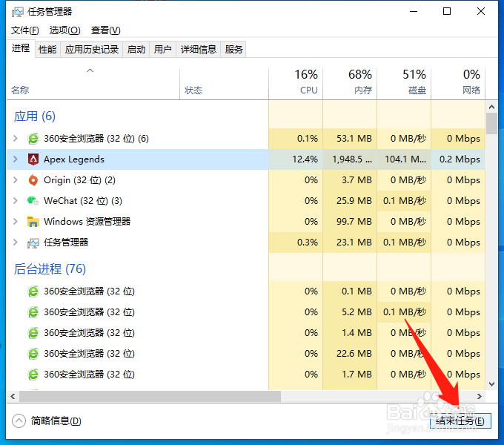Click the Apex Legends app icon
This screenshot has width=504, height=445.
tap(33, 159)
